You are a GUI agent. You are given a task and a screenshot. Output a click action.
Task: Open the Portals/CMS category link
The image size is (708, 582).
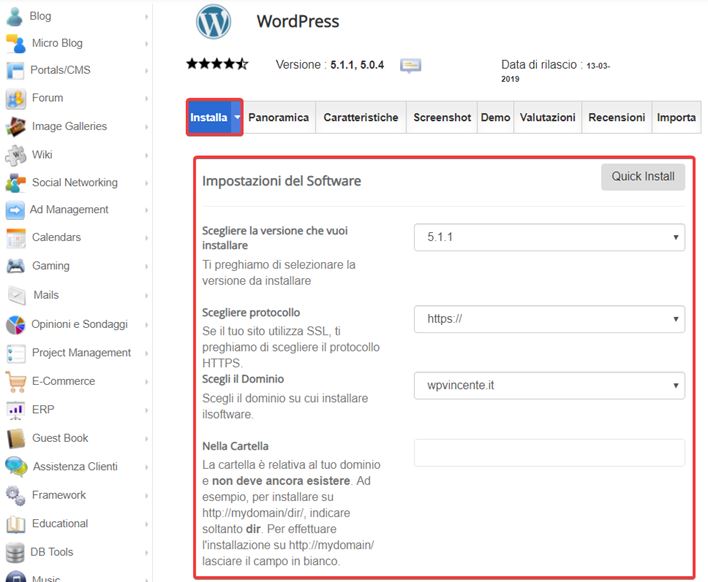[61, 70]
